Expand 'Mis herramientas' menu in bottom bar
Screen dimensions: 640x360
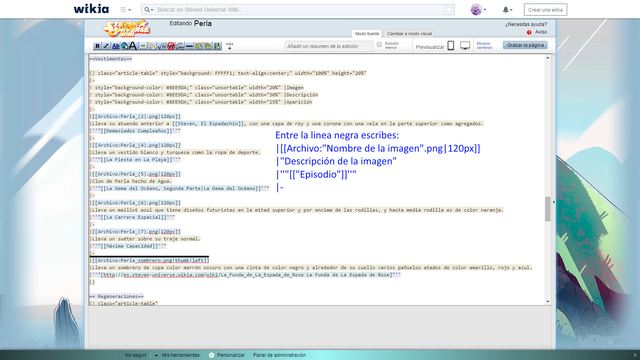(x=177, y=355)
